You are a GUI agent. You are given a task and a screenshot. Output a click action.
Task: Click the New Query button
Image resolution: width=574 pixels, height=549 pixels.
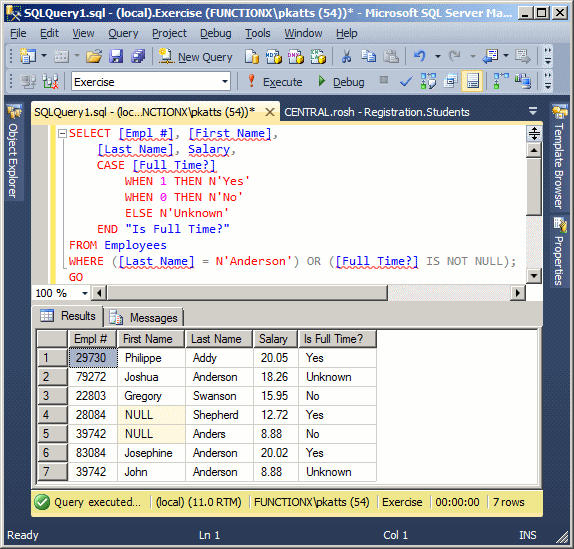[x=195, y=57]
